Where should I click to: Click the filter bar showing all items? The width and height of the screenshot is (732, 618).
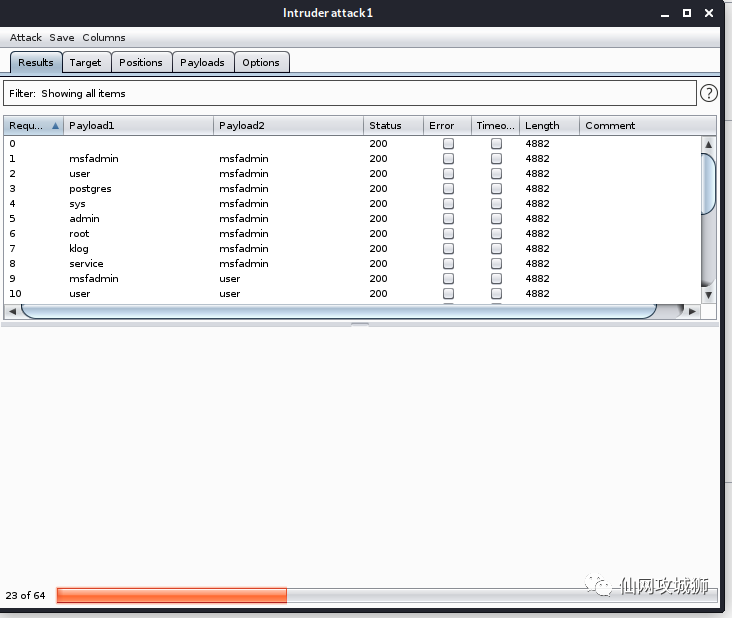pos(350,93)
